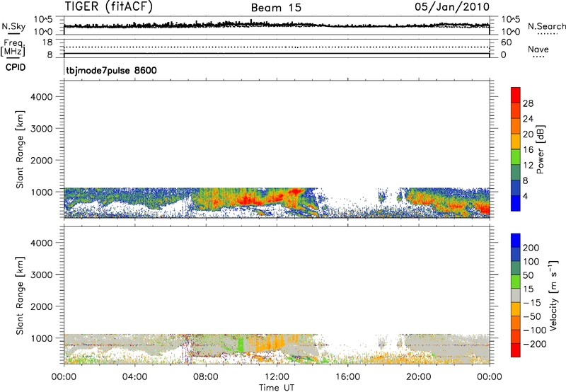Click the date 05/Jan/2010
This screenshot has width=566, height=392.
(x=452, y=7)
